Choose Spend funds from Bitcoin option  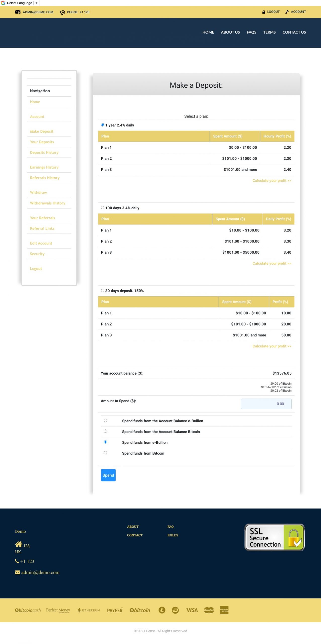105,453
